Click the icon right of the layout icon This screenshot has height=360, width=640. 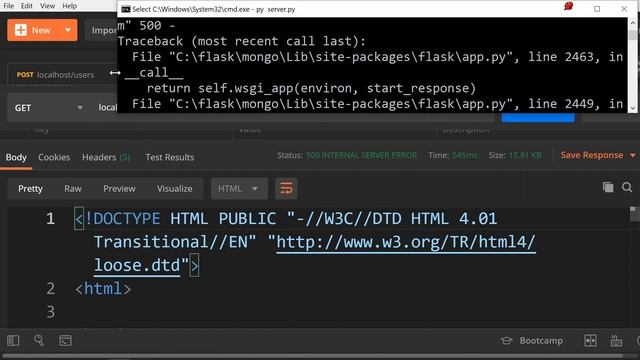[616, 341]
